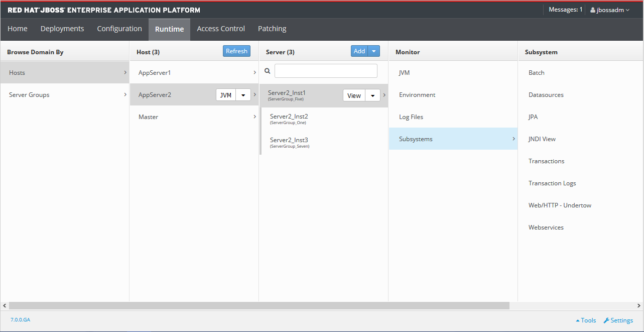Expand the Subsystems chevron in Monitor
Screen dimensions: 644x332
pyautogui.click(x=513, y=139)
